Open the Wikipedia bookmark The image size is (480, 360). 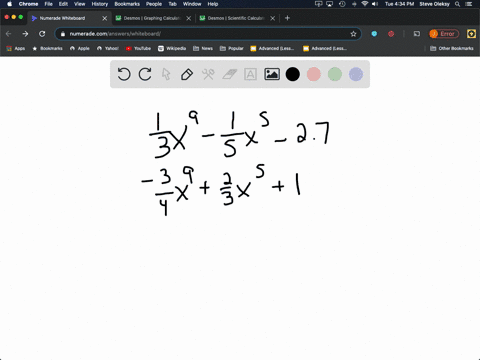172,48
